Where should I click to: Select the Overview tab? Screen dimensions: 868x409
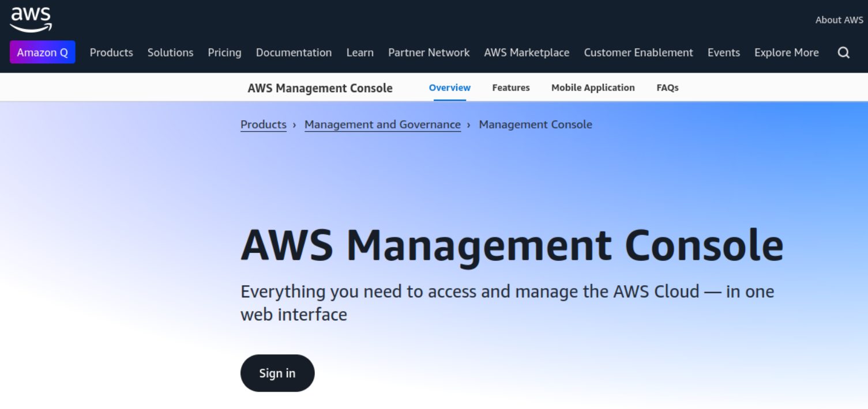[x=450, y=88]
